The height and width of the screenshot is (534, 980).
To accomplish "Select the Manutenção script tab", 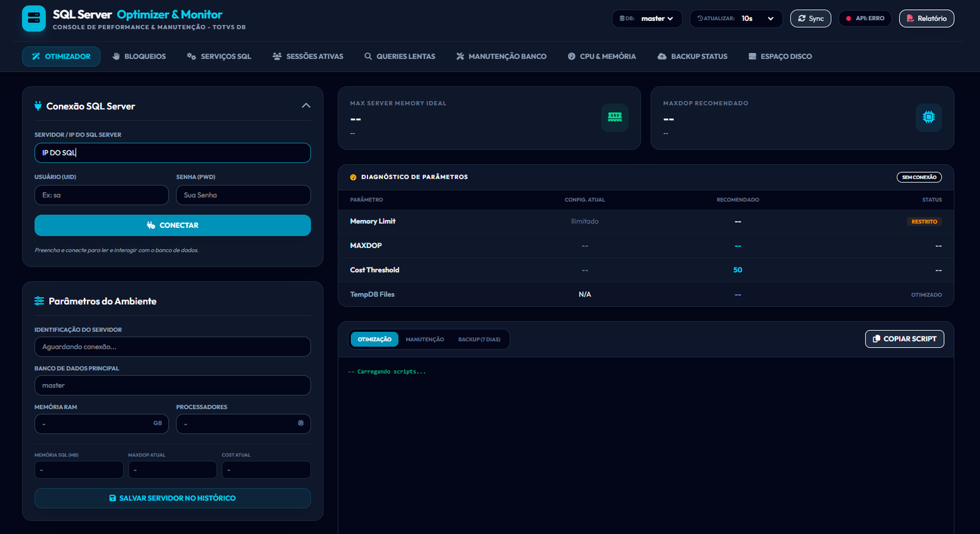I will [x=425, y=339].
